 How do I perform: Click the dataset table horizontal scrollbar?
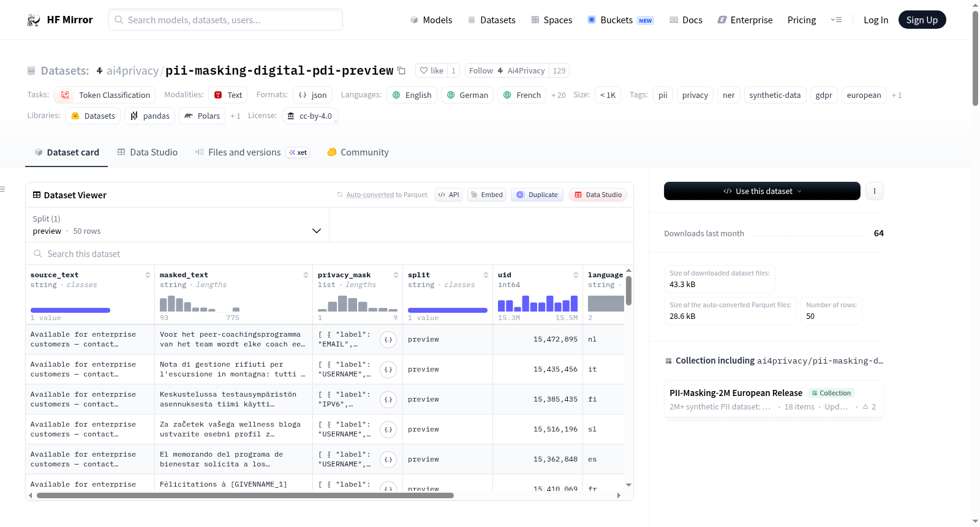point(245,496)
